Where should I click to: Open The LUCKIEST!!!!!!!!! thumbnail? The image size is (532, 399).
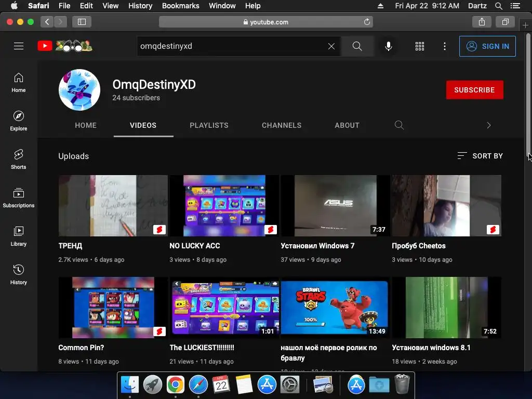224,308
